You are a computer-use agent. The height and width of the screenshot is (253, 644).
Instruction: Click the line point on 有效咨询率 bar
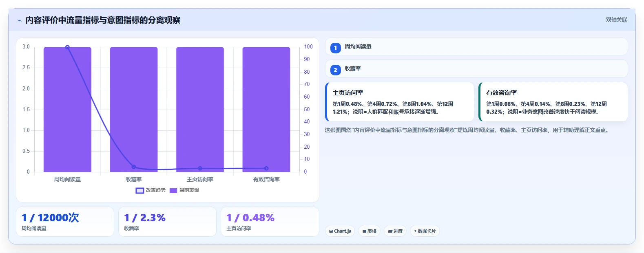pyautogui.click(x=266, y=168)
